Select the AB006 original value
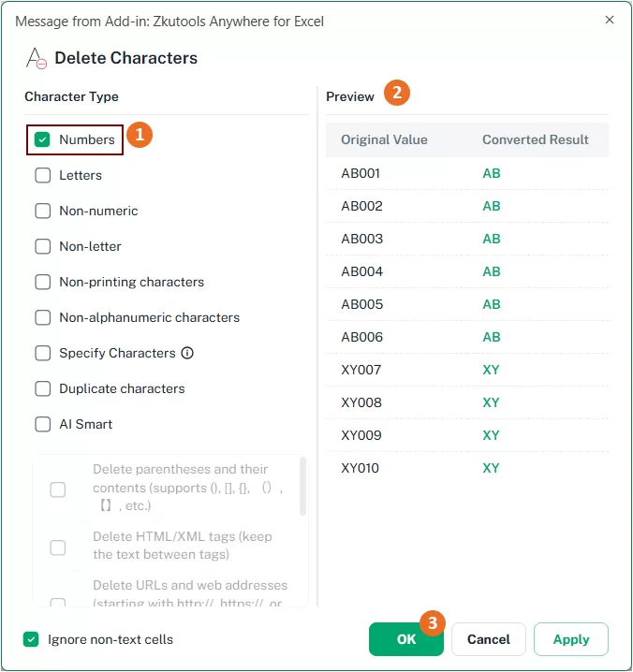Viewport: 633px width, 672px height. [361, 337]
